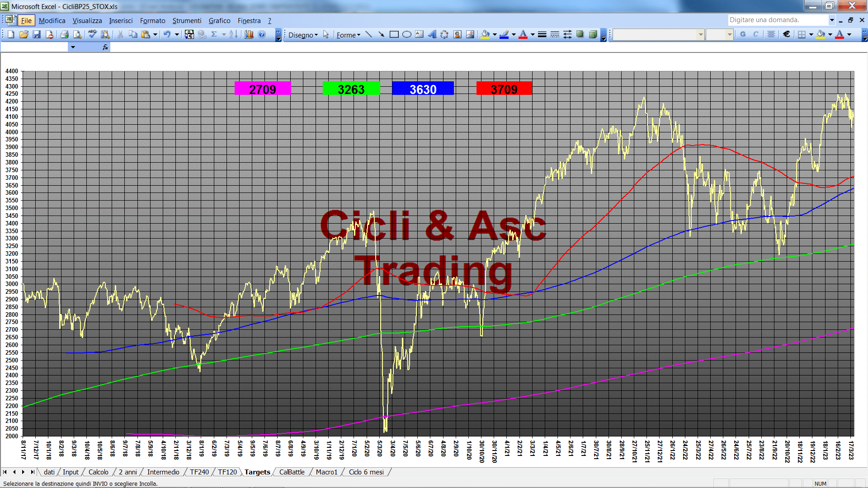
Task: Undo the last action
Action: click(x=167, y=34)
